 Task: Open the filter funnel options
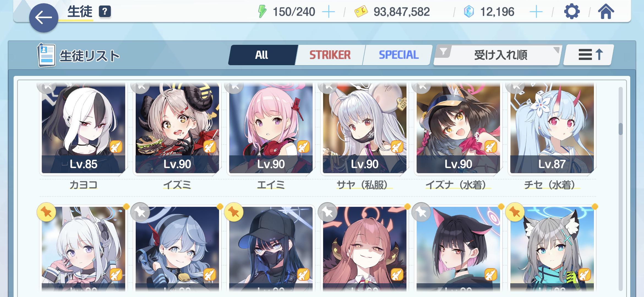[443, 51]
